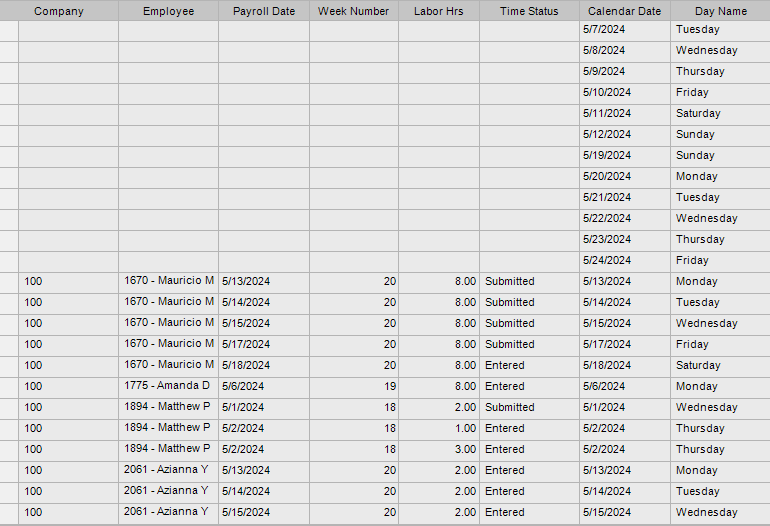Click the row selector for 5/7/2024 row
Viewport: 770px width, 526px height.
click(9, 29)
